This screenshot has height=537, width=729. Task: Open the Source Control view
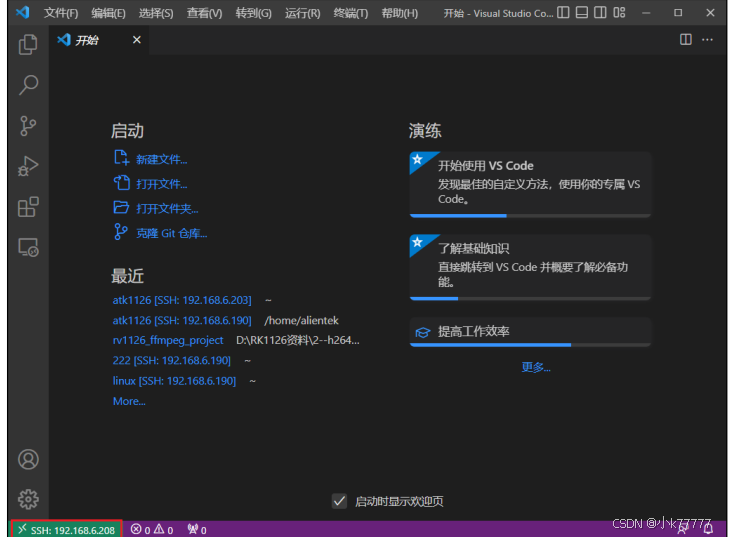[28, 126]
